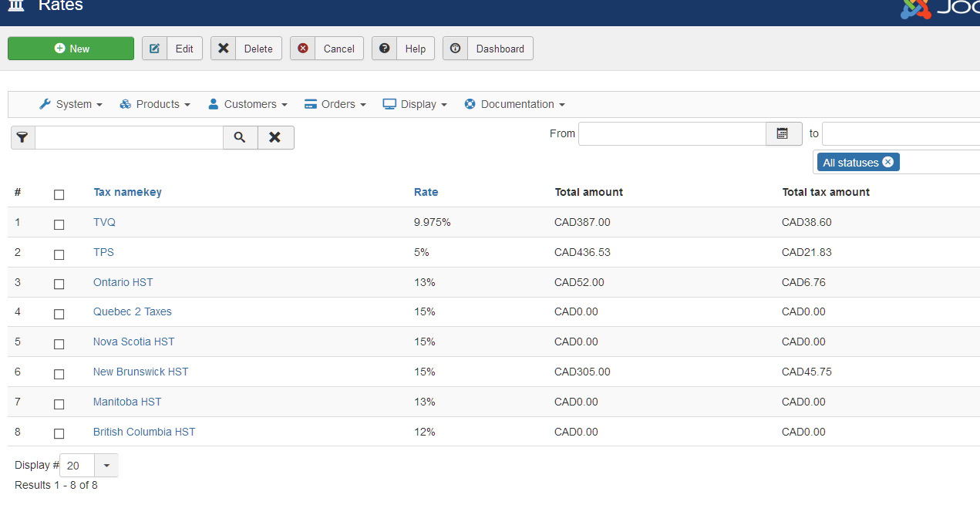Viewport: 980px width, 525px height.
Task: Expand the Display # dropdown
Action: pyautogui.click(x=106, y=466)
